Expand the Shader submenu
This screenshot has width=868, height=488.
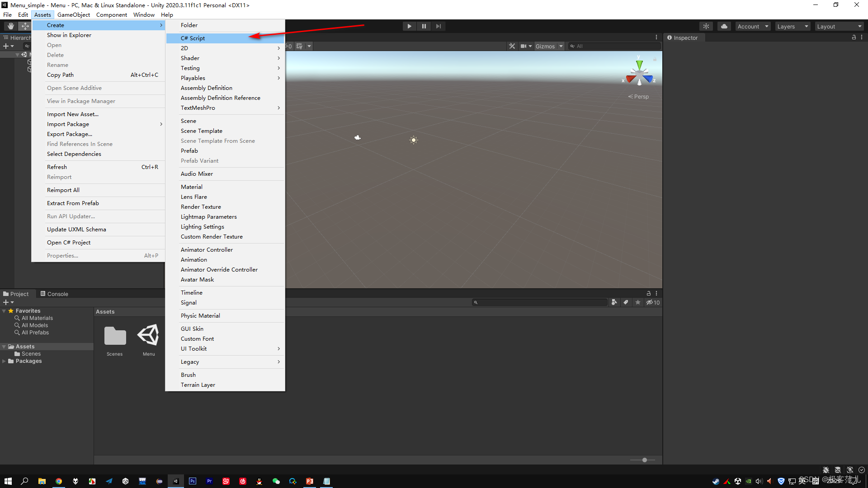225,58
